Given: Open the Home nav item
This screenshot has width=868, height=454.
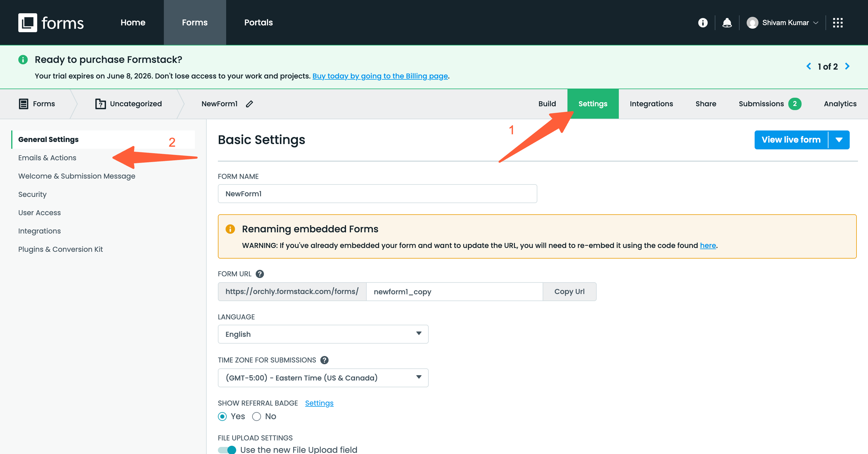Looking at the screenshot, I should pos(133,22).
